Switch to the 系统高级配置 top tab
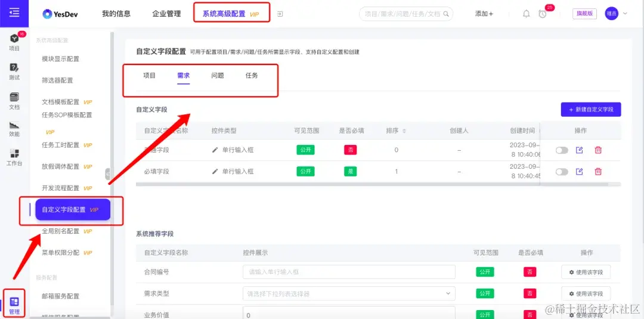 [231, 14]
